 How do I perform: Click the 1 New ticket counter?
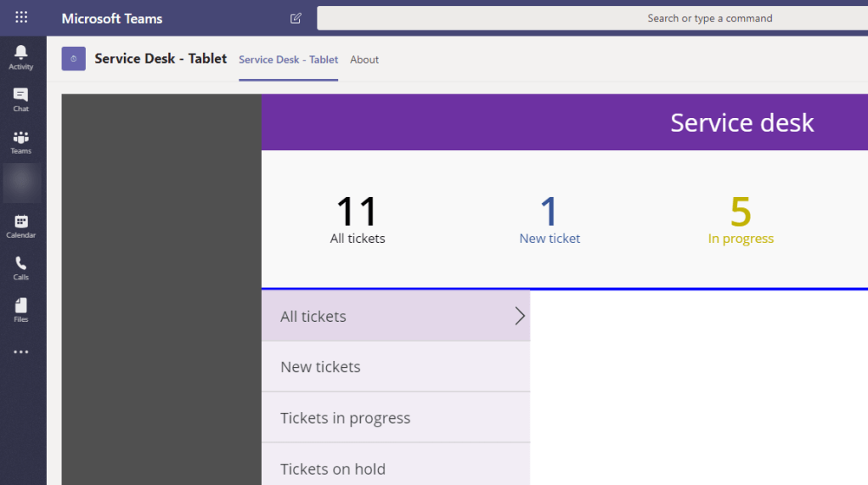tap(550, 220)
